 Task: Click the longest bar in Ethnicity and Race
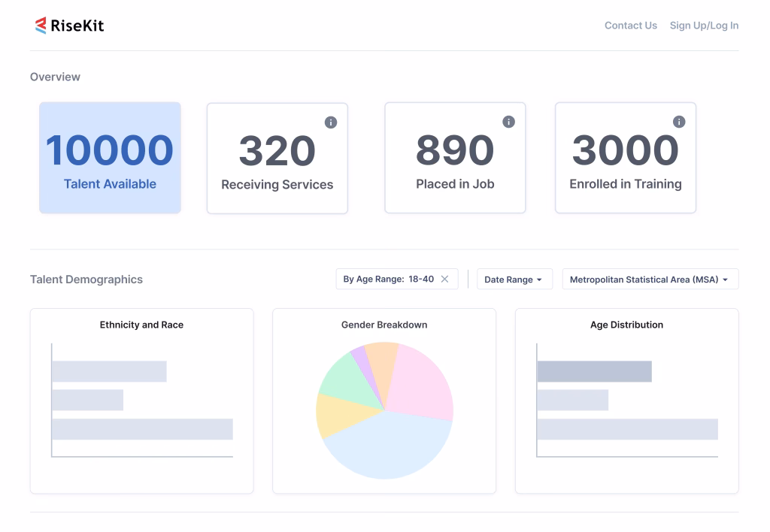click(142, 429)
